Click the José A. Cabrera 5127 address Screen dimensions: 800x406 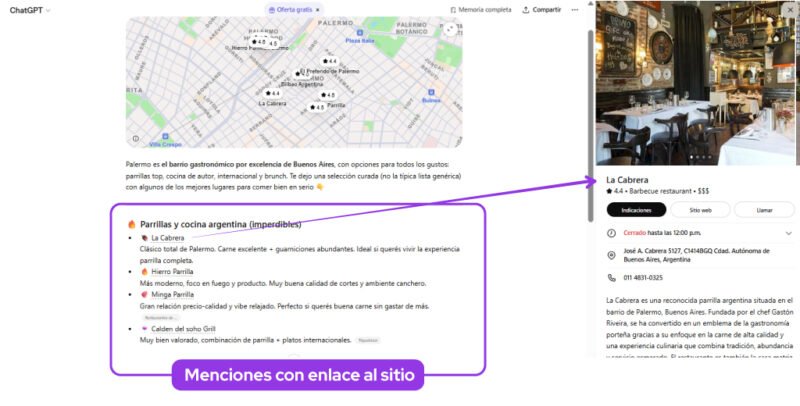tap(696, 255)
